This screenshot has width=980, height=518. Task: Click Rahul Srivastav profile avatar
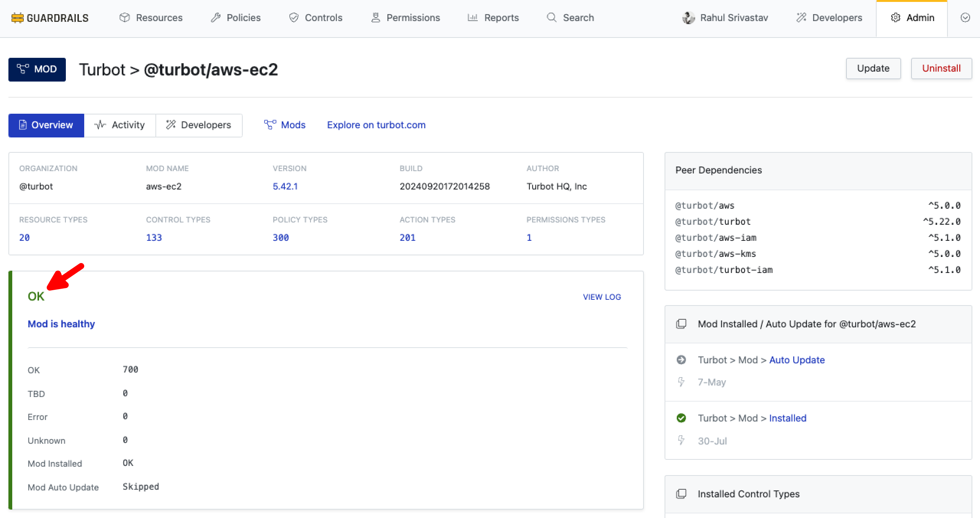(688, 18)
